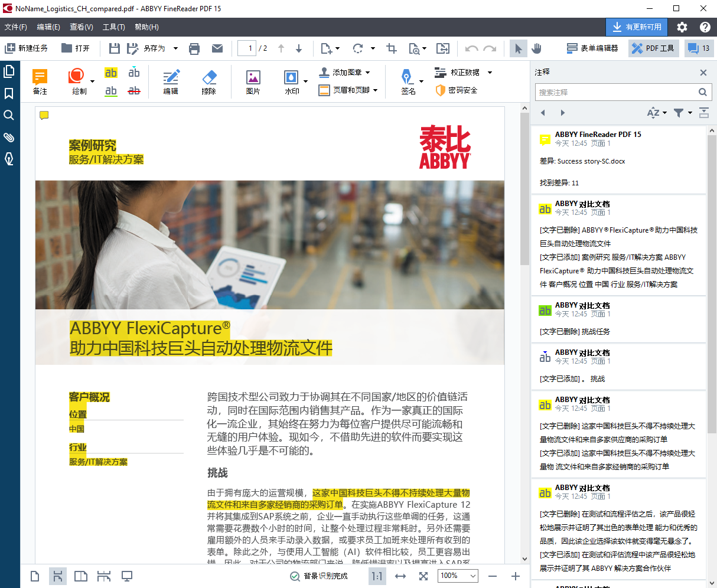This screenshot has height=588, width=717.
Task: Click the New Task (新建任务) button
Action: [x=27, y=48]
